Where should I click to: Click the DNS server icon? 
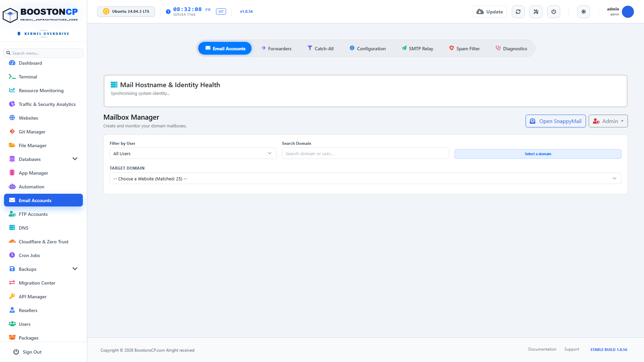click(12, 228)
